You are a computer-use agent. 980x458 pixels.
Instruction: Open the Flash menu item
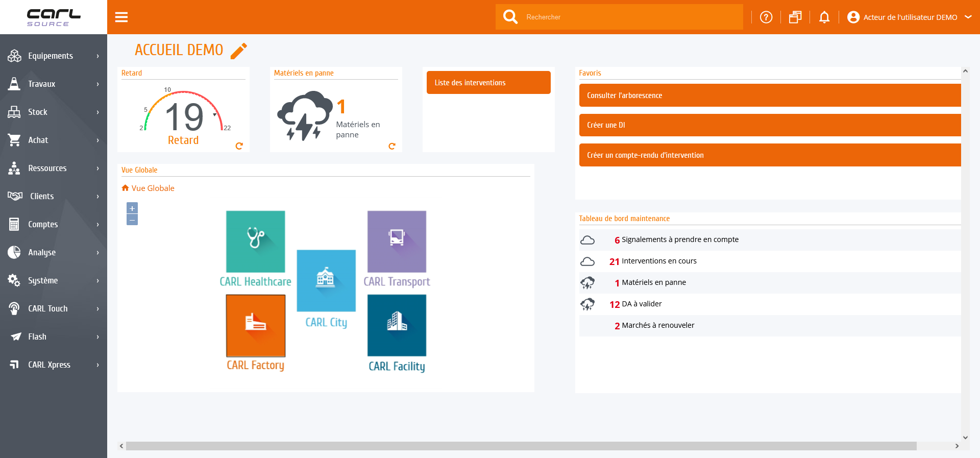tap(54, 336)
